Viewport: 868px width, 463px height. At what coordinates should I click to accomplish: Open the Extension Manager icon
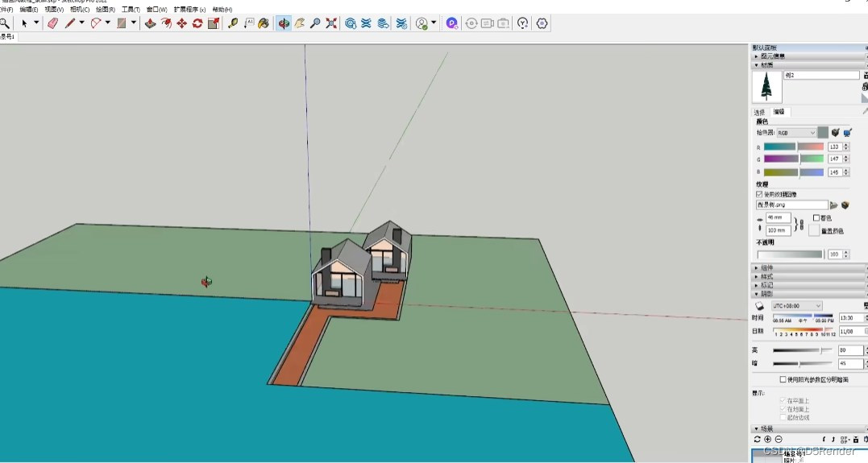coord(401,23)
